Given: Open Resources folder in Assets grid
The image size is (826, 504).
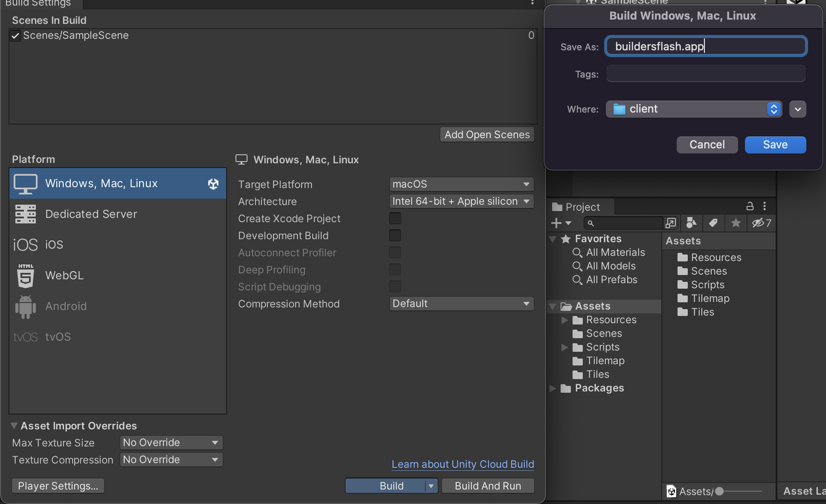Looking at the screenshot, I should (710, 258).
